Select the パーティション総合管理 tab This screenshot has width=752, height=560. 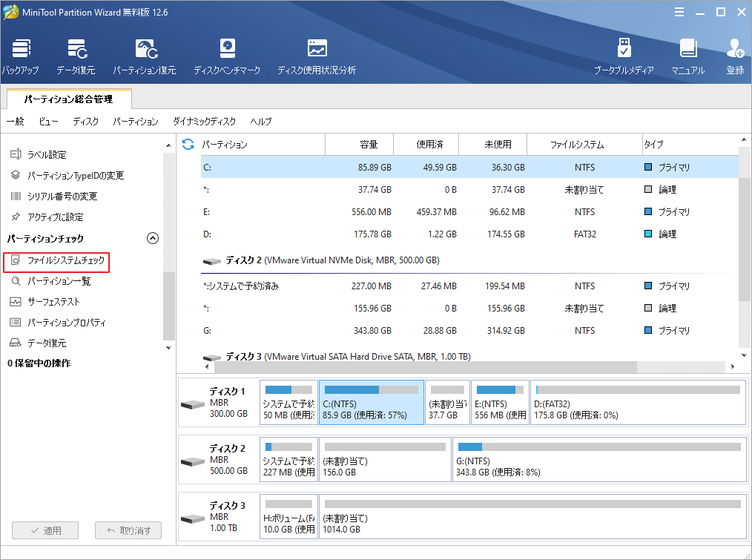tap(69, 99)
